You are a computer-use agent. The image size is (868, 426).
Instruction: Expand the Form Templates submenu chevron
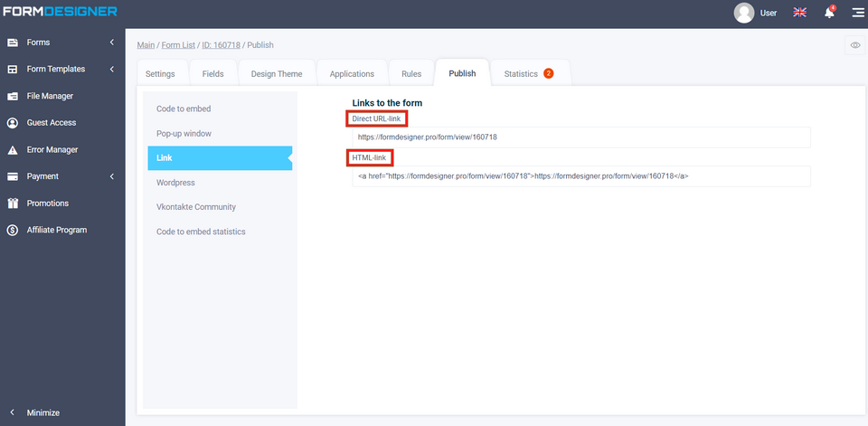coord(111,70)
